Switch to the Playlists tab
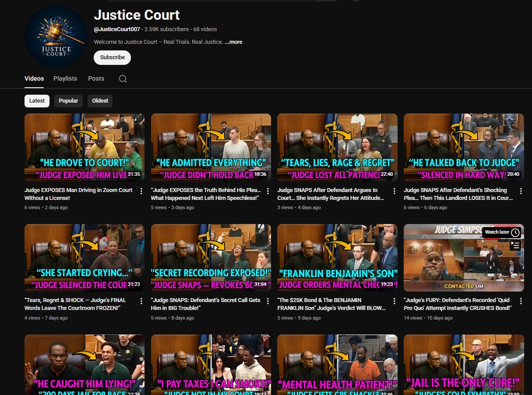This screenshot has width=532, height=395. 65,78
